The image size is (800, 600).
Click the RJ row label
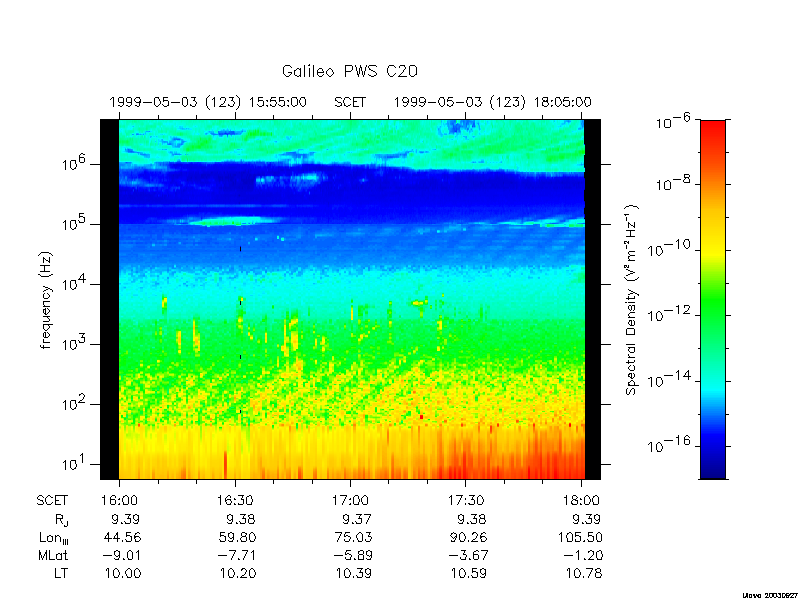tap(62, 520)
